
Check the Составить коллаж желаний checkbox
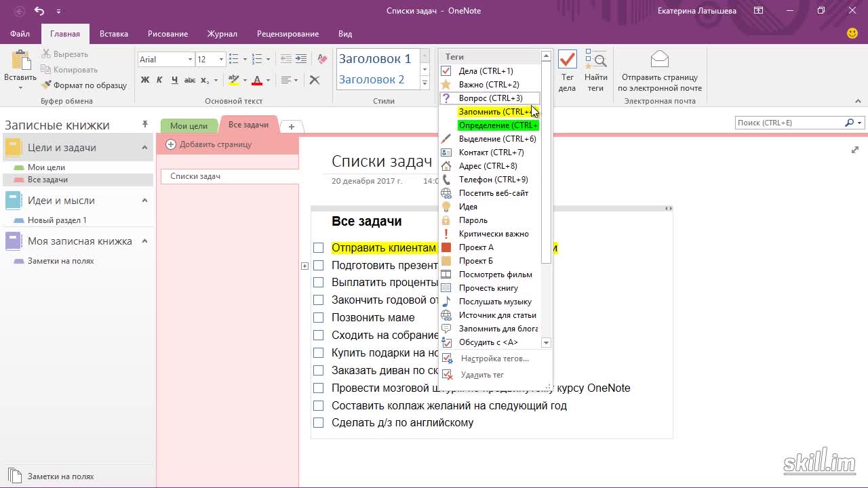[318, 406]
